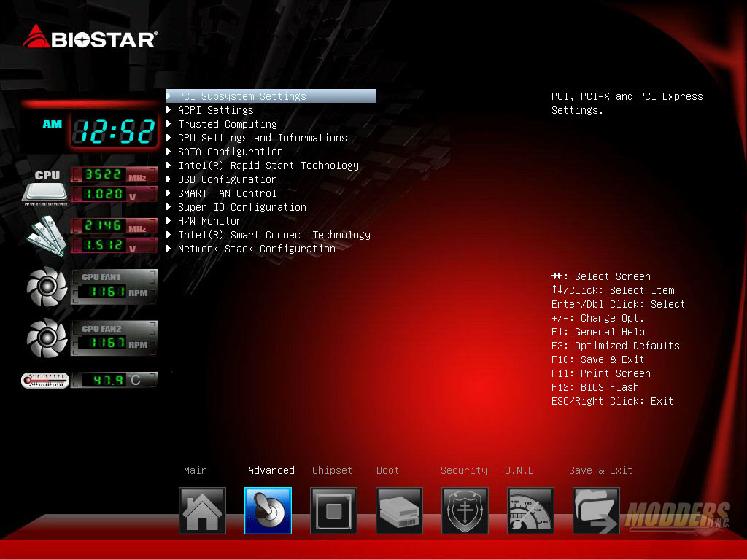Switch to the O.N.E tab label
This screenshot has width=747, height=560.
coord(519,470)
